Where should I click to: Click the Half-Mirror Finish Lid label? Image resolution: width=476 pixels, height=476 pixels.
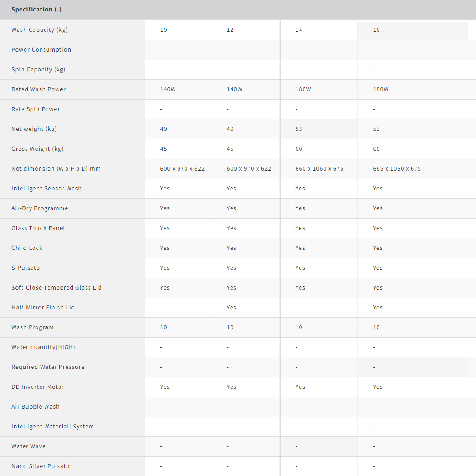43,308
